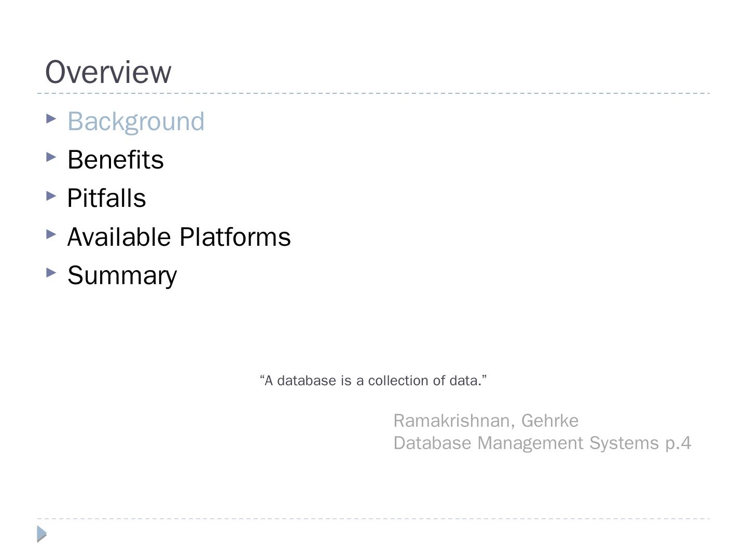Click the blue triangle icon in the footer
The width and height of the screenshot is (747, 560).
coord(42,534)
